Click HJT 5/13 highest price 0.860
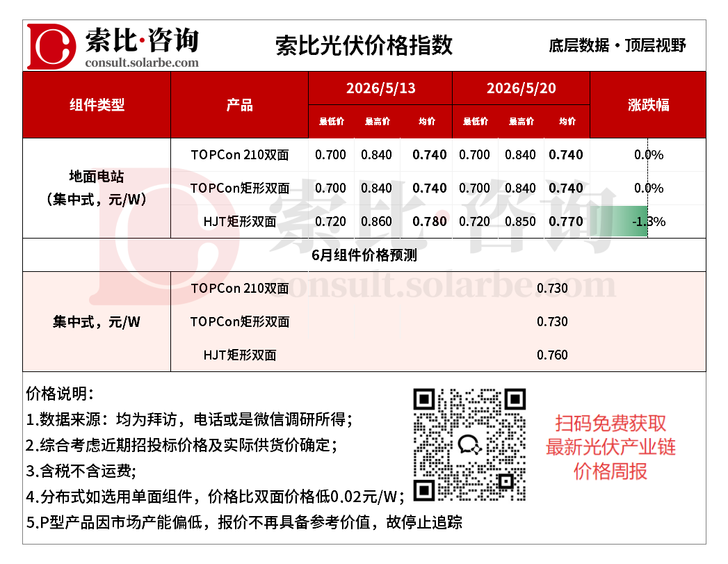728x564 pixels. [x=377, y=222]
